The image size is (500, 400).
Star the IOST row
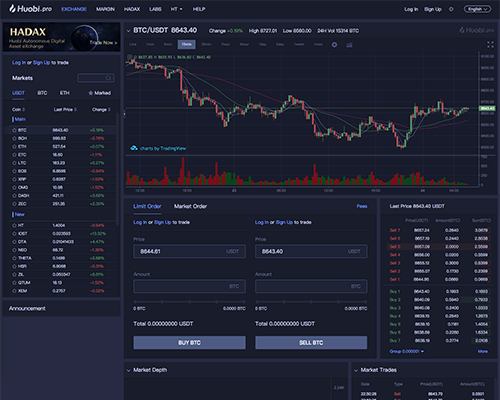tap(14, 233)
